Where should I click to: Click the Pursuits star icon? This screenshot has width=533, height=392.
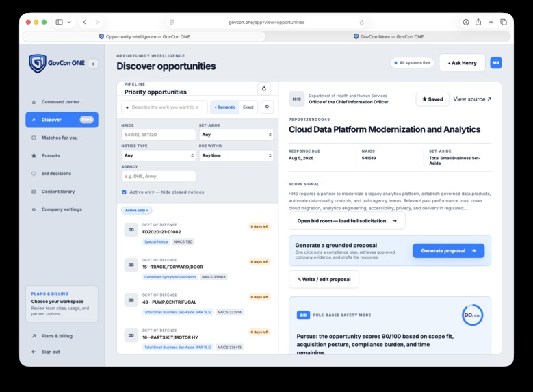[34, 155]
